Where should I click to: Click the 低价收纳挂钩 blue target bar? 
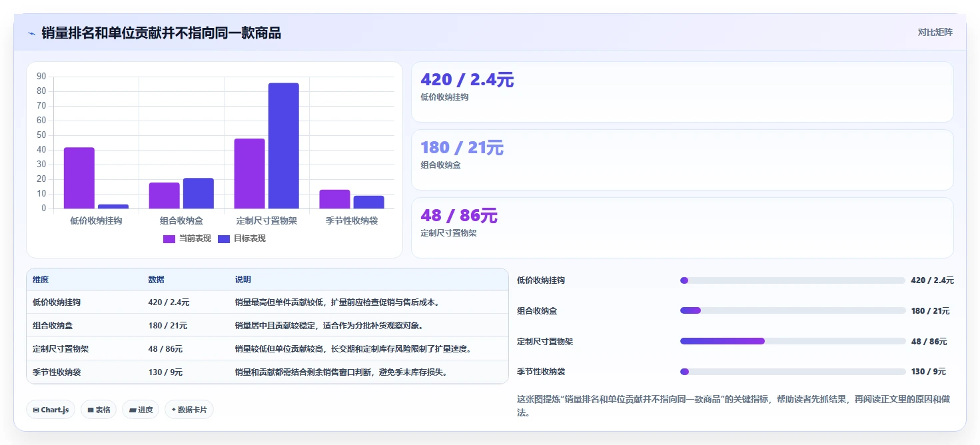(x=113, y=207)
